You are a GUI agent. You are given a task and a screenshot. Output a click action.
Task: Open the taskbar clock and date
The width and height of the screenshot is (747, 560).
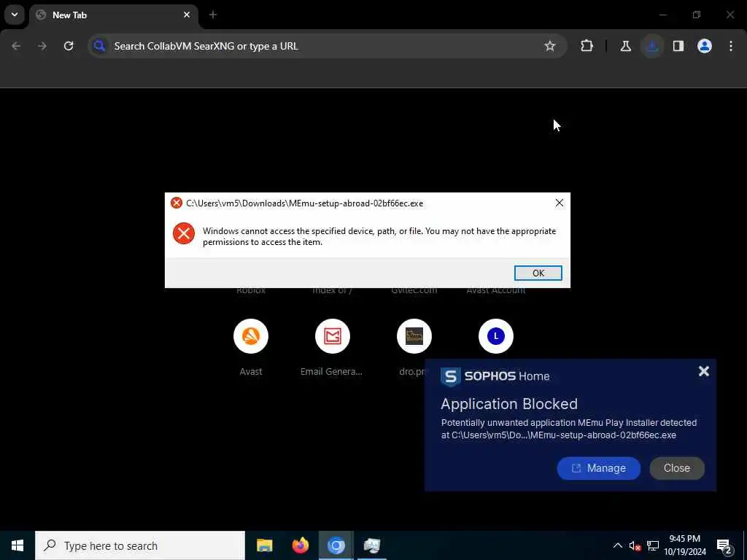(x=684, y=545)
